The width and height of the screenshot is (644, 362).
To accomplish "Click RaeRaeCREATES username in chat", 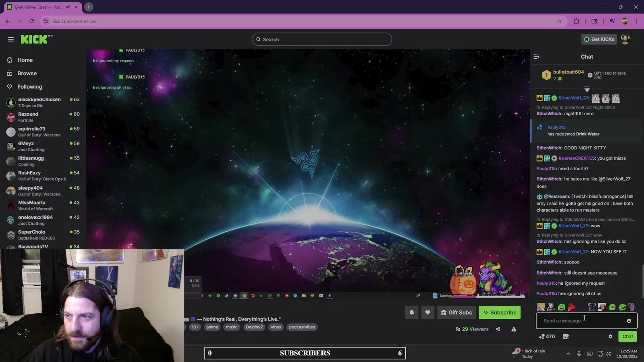I will (577, 158).
